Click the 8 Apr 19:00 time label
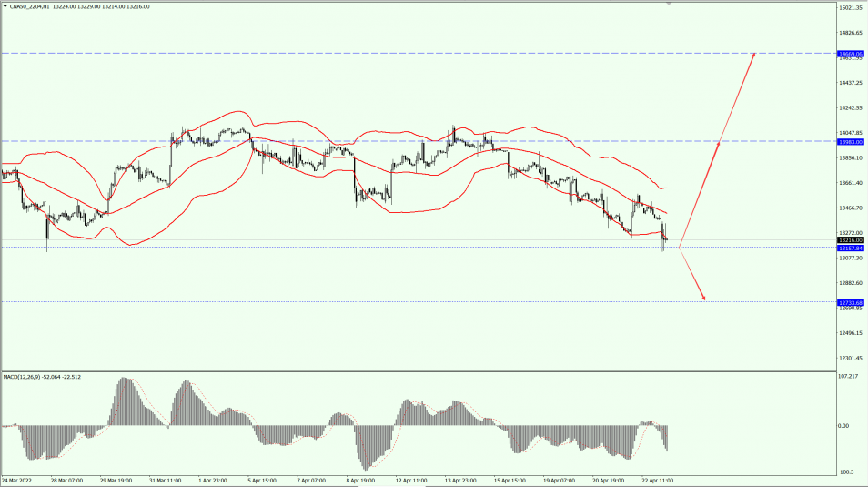Screen dimensions: 868x487 pos(360,480)
